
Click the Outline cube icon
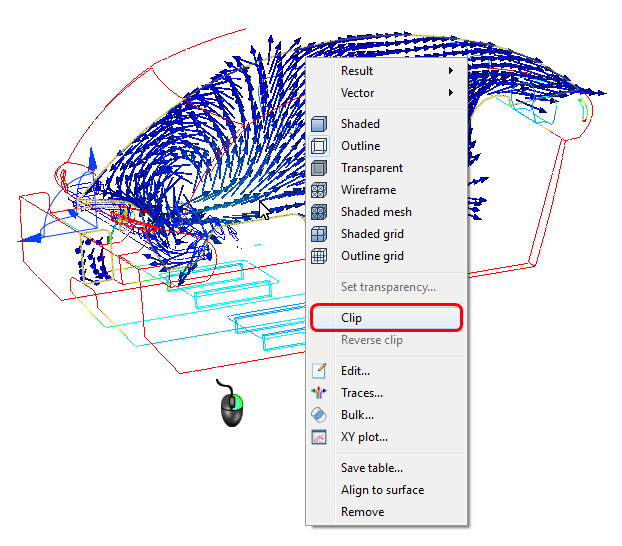coord(319,146)
